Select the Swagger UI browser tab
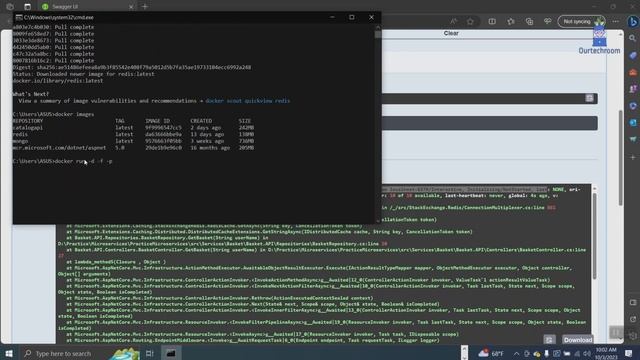 click(x=88, y=7)
